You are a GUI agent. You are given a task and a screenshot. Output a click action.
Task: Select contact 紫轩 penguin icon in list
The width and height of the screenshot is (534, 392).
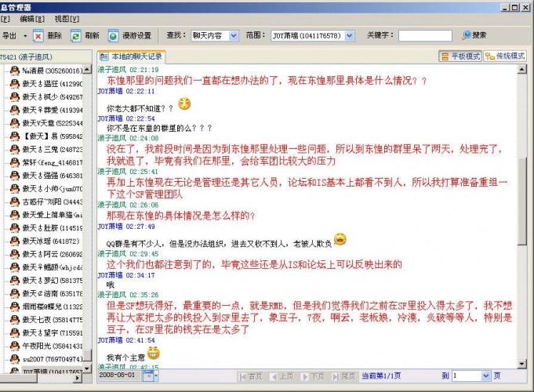pyautogui.click(x=13, y=162)
